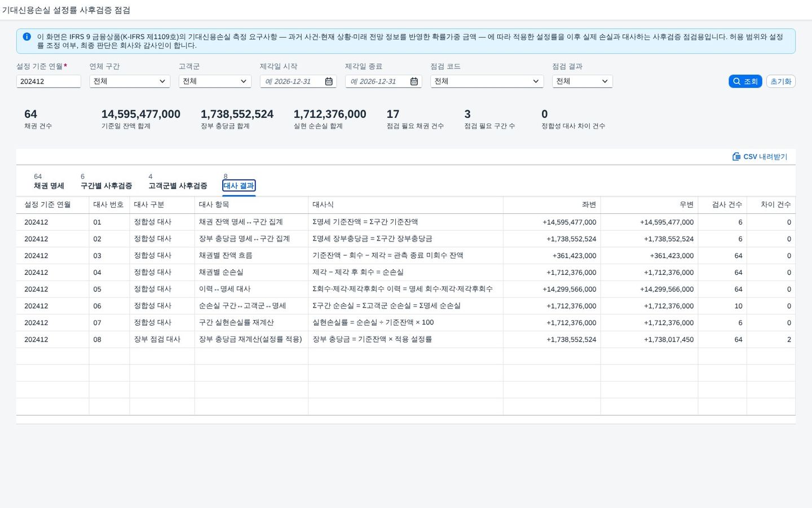Click the 실현손실률 = 순손실 ÷ 기준잔액 × 100 formula
The height and width of the screenshot is (508, 812).
373,323
